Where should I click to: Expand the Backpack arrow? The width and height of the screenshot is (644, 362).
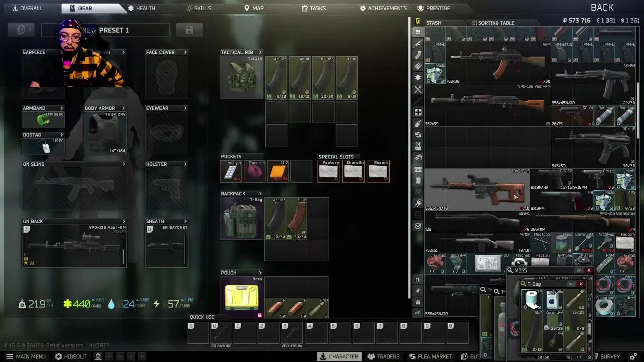[260, 194]
